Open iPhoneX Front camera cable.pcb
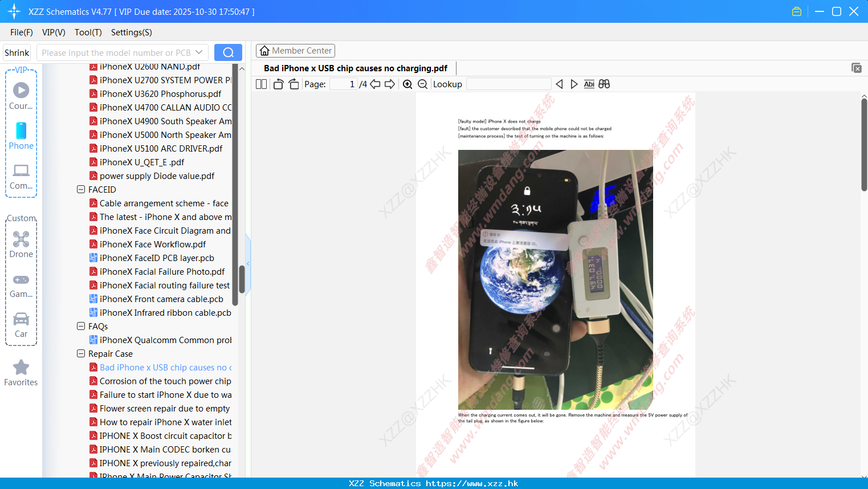This screenshot has width=868, height=489. (157, 299)
